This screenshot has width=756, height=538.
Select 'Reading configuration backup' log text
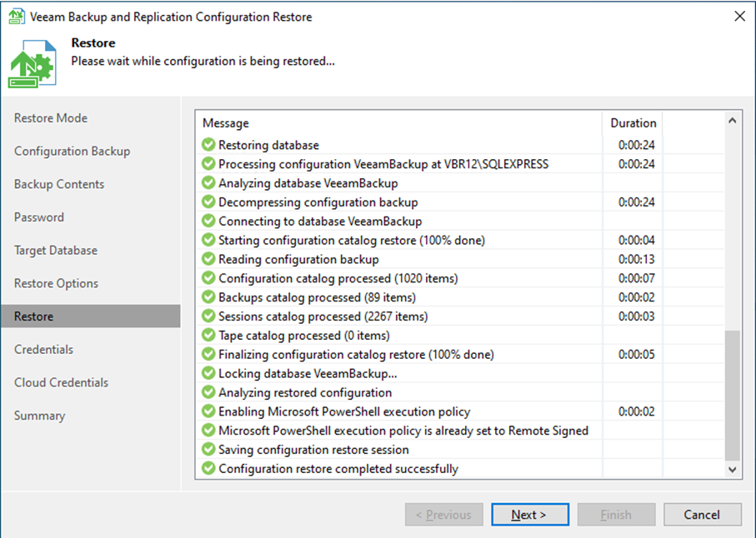coord(298,259)
